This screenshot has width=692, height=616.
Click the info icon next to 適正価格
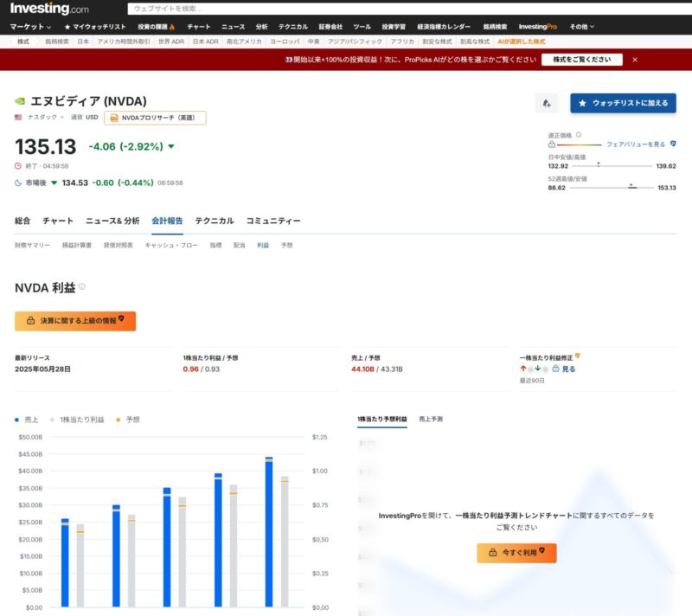pyautogui.click(x=579, y=135)
